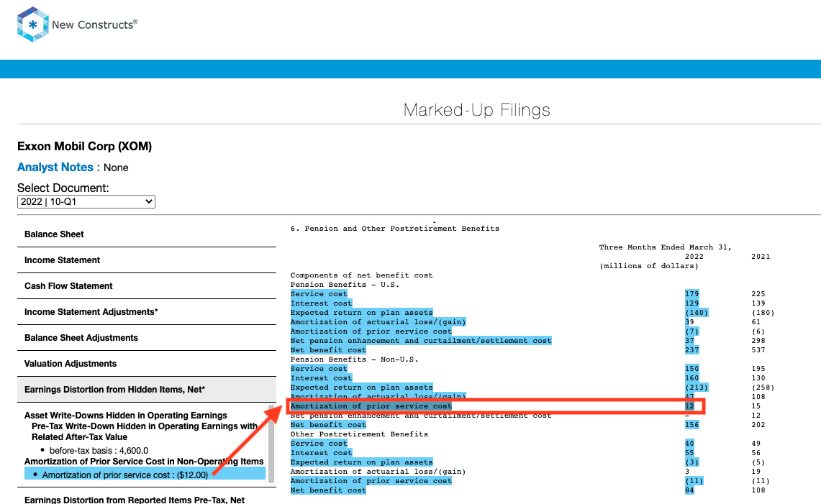
Task: Click U.S. Amortization of prior service cost (7)
Action: click(x=691, y=332)
